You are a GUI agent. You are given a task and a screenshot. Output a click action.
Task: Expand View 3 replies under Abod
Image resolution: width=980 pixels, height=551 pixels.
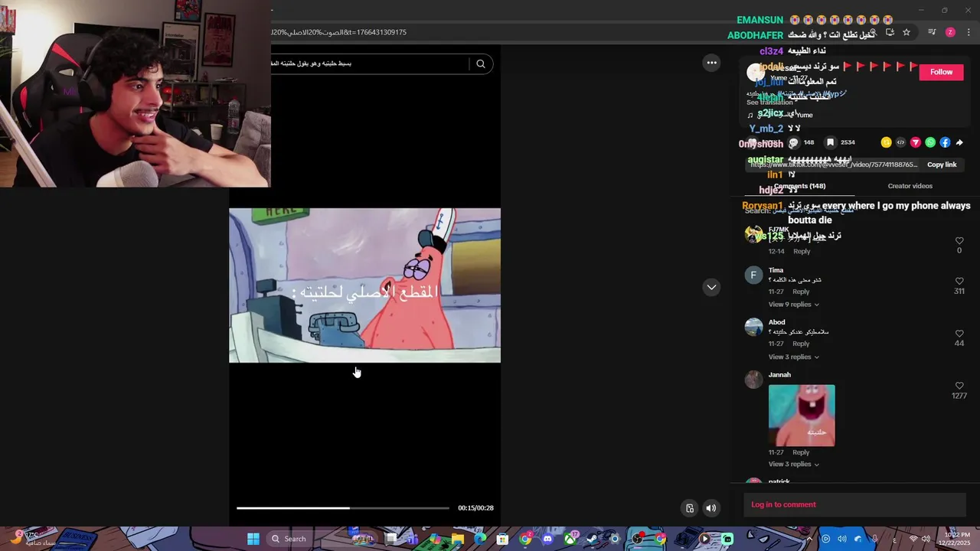pyautogui.click(x=793, y=357)
